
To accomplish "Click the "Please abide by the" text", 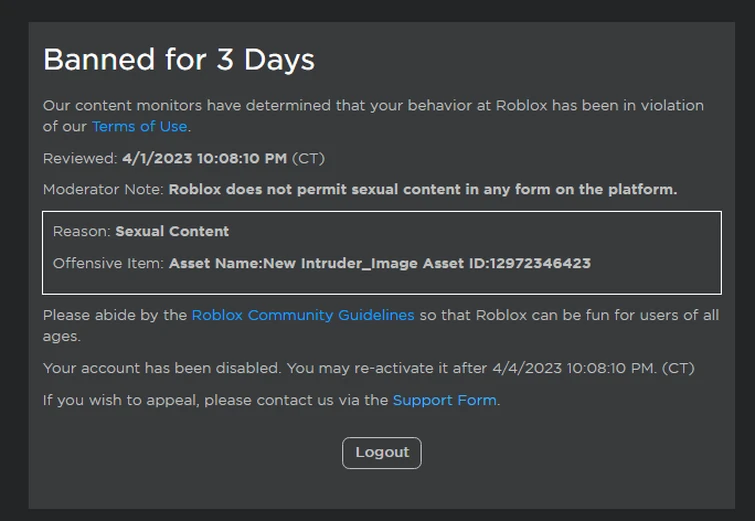I will pyautogui.click(x=114, y=315).
